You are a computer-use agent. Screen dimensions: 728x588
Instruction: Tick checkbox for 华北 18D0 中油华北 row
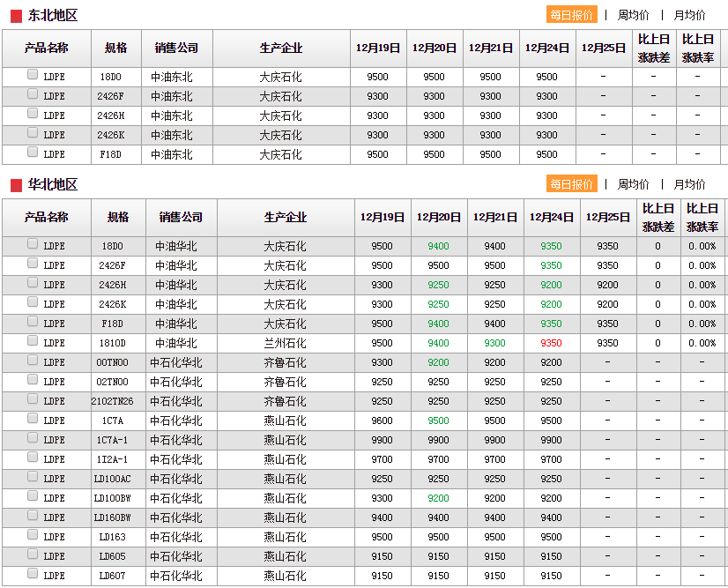pos(33,244)
